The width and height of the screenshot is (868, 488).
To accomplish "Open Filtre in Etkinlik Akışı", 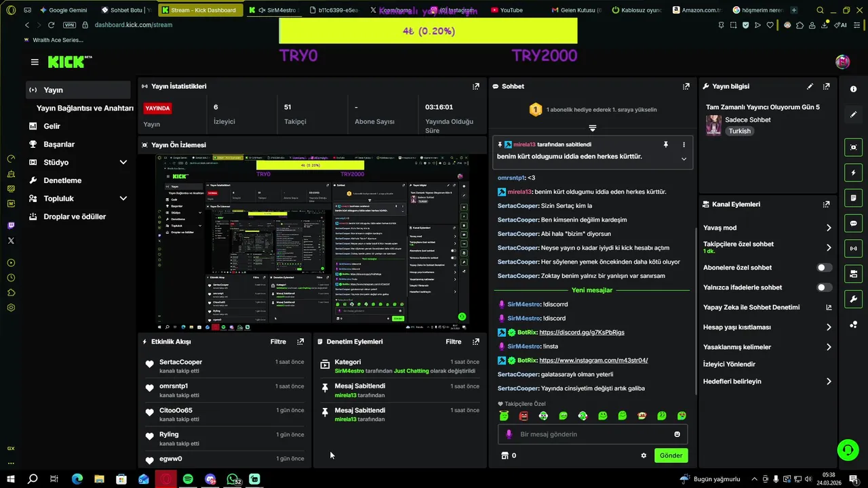I will (x=278, y=342).
